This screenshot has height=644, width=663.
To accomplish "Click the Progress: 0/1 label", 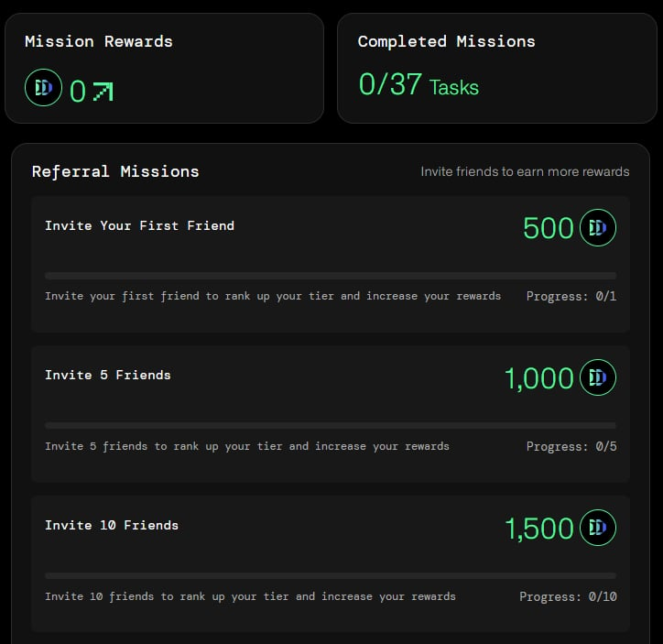I will (571, 296).
